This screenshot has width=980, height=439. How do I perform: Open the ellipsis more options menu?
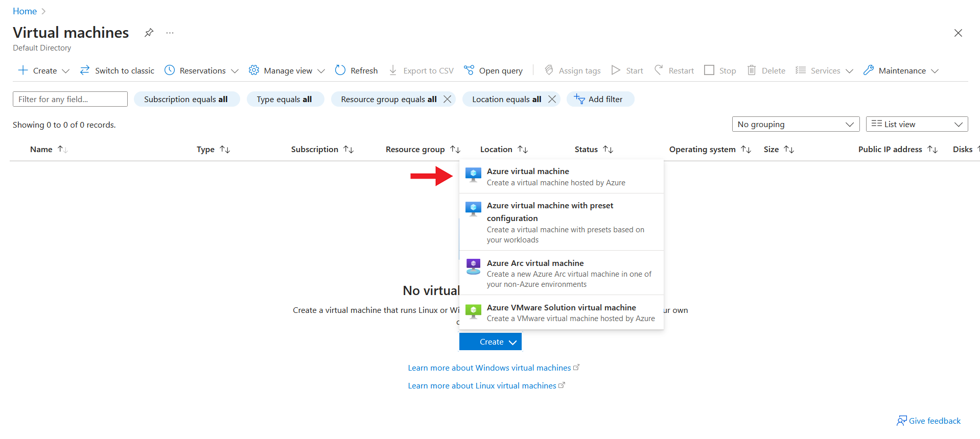tap(170, 33)
